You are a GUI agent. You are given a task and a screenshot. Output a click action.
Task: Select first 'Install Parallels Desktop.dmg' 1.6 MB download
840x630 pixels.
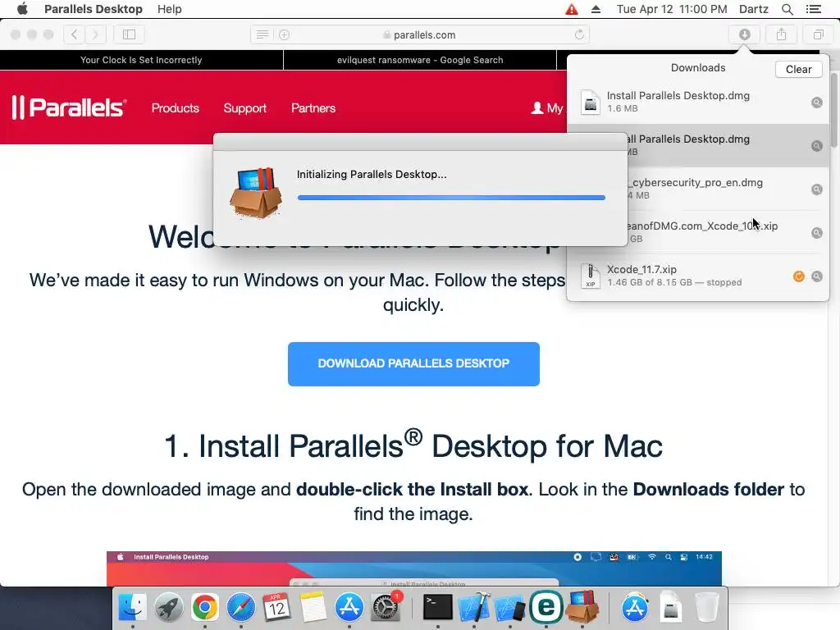[697, 102]
